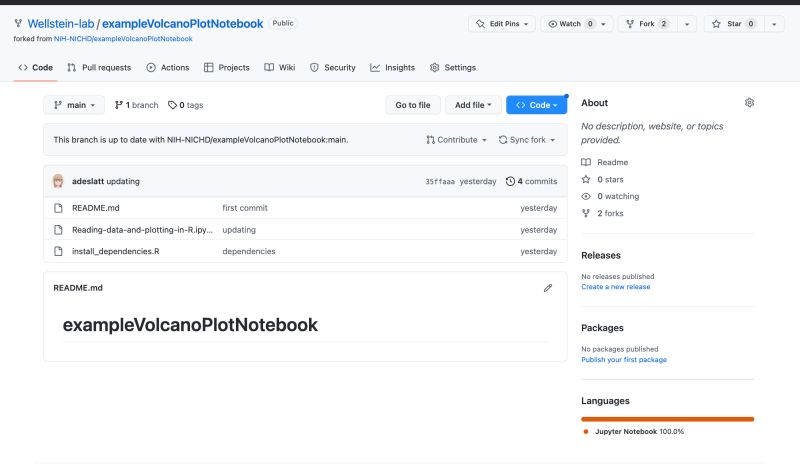Open the repository Settings tab
This screenshot has width=800, height=469.
pyautogui.click(x=453, y=67)
